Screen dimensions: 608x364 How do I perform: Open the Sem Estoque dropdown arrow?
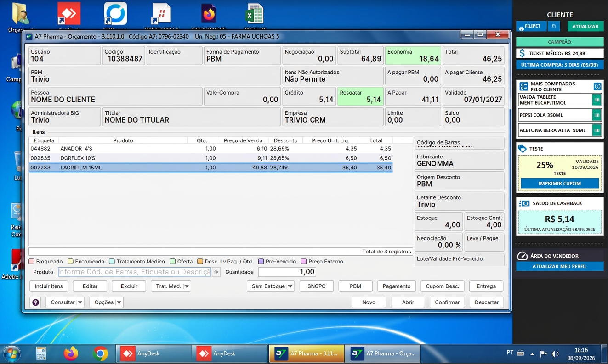290,286
